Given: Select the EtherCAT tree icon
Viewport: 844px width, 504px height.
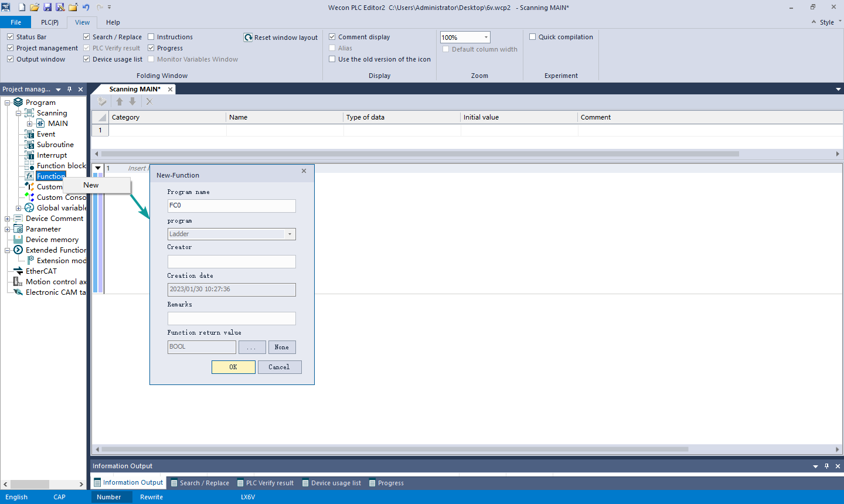Looking at the screenshot, I should pyautogui.click(x=18, y=271).
